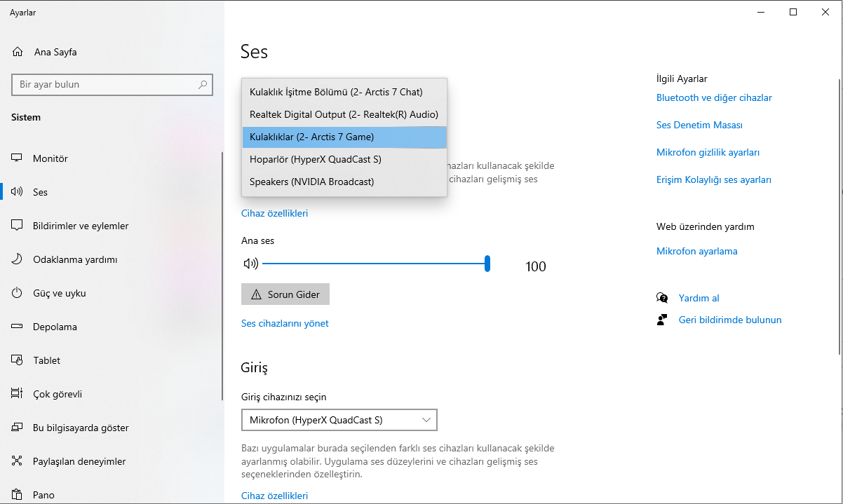The width and height of the screenshot is (843, 504).
Task: Click the Bildirimler ve eylemler notification icon
Action: click(18, 226)
